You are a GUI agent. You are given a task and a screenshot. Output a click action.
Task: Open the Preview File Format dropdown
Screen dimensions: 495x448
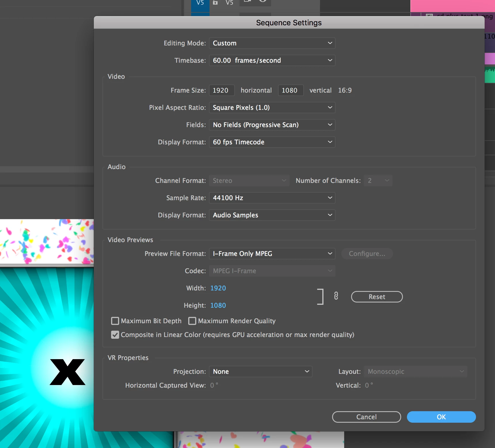point(272,254)
